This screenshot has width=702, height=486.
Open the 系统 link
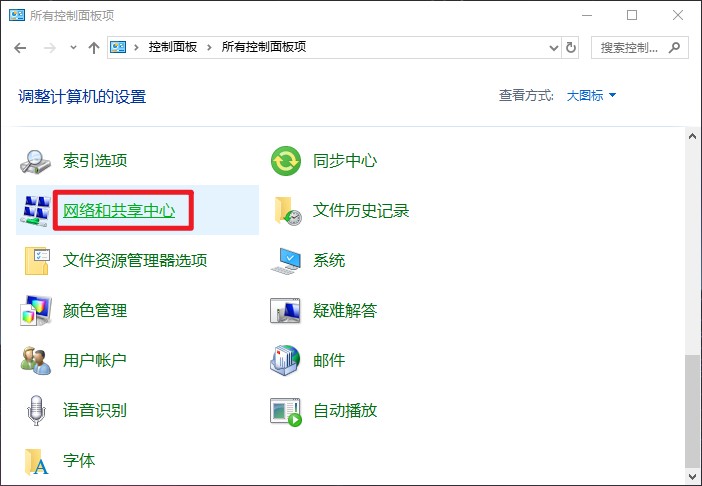coord(329,260)
